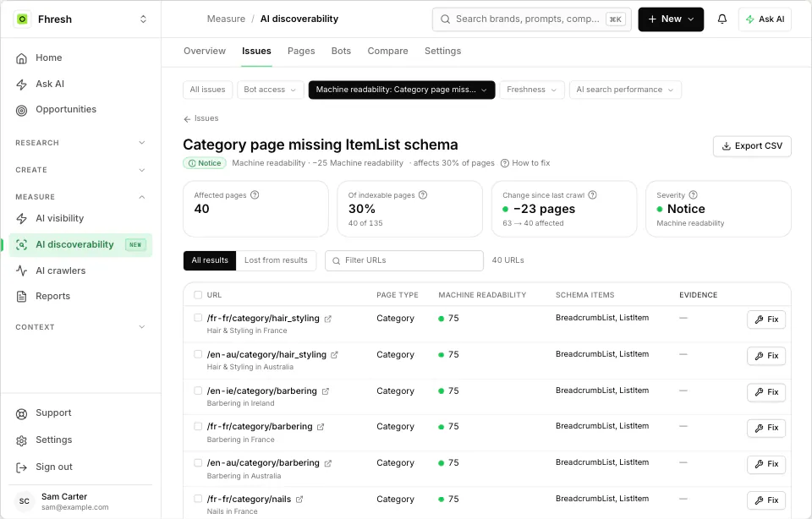Expand the CREATE sidebar section
The height and width of the screenshot is (519, 812).
[x=80, y=170]
